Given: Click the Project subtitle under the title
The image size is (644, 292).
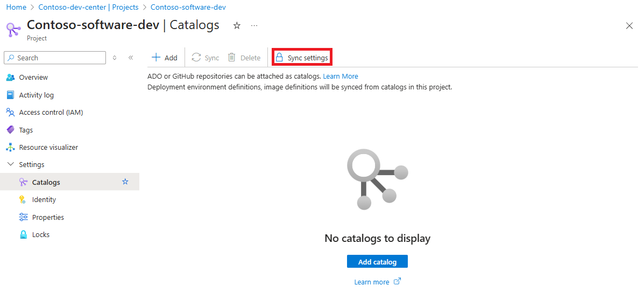Looking at the screenshot, I should click(37, 38).
